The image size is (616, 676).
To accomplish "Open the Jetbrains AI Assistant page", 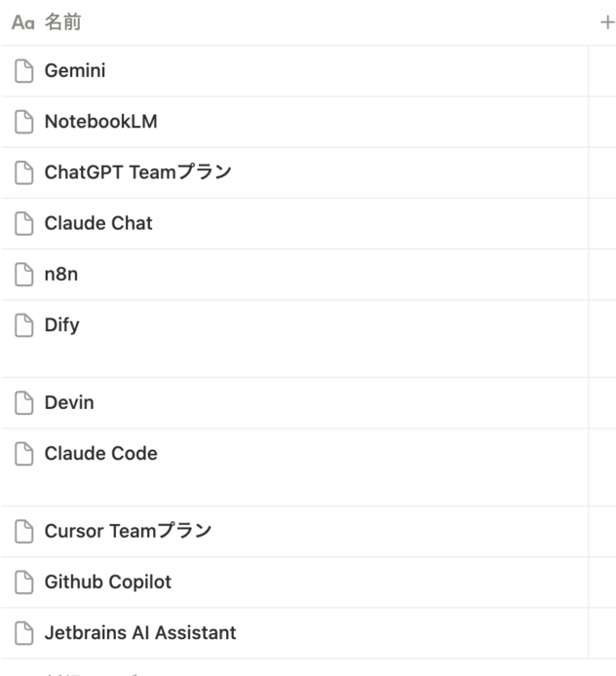I will (x=140, y=633).
